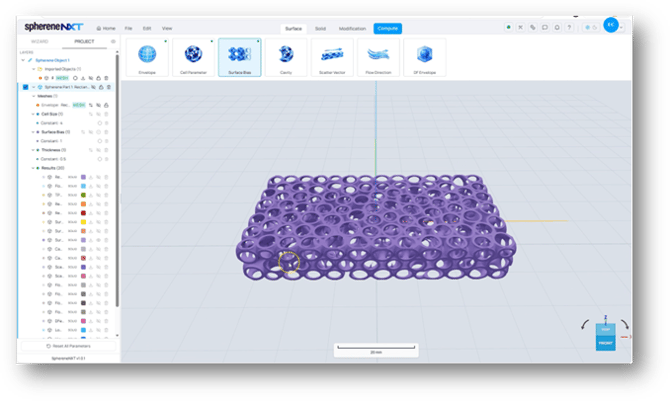Delete the Spherene Part 1 layer with trash icon
Screen dimensions: 670x401
point(109,87)
